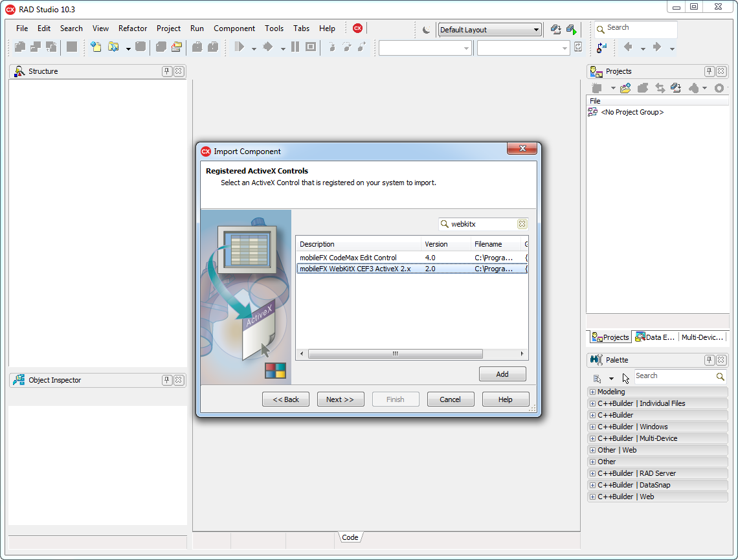Click Next >> in Import Component dialog
Image resolution: width=738 pixels, height=560 pixels.
pyautogui.click(x=341, y=399)
